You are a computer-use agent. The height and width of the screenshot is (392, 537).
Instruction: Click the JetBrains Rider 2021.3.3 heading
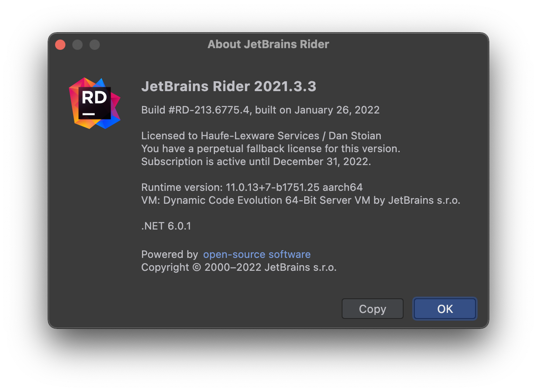229,86
